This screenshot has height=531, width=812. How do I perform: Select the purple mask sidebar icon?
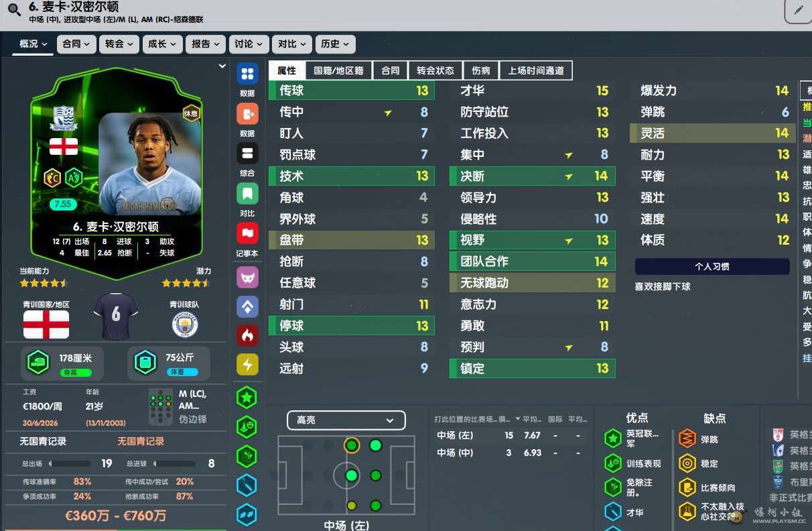tap(247, 276)
